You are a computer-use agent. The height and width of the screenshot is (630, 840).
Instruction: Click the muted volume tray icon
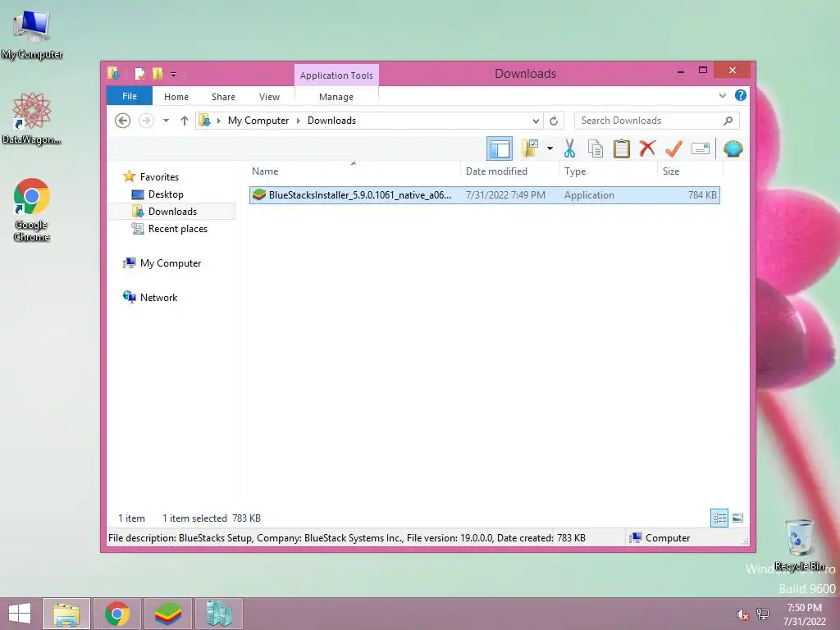point(742,614)
